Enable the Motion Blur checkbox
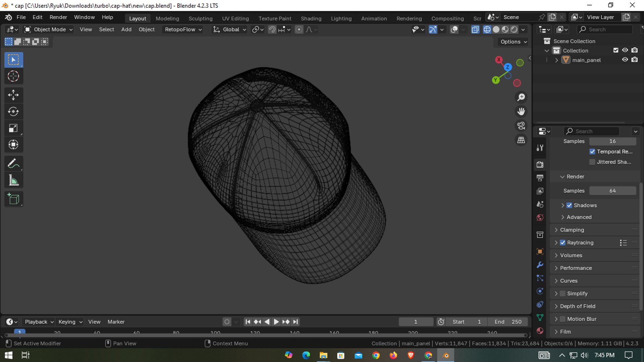This screenshot has height=362, width=644. pyautogui.click(x=562, y=319)
